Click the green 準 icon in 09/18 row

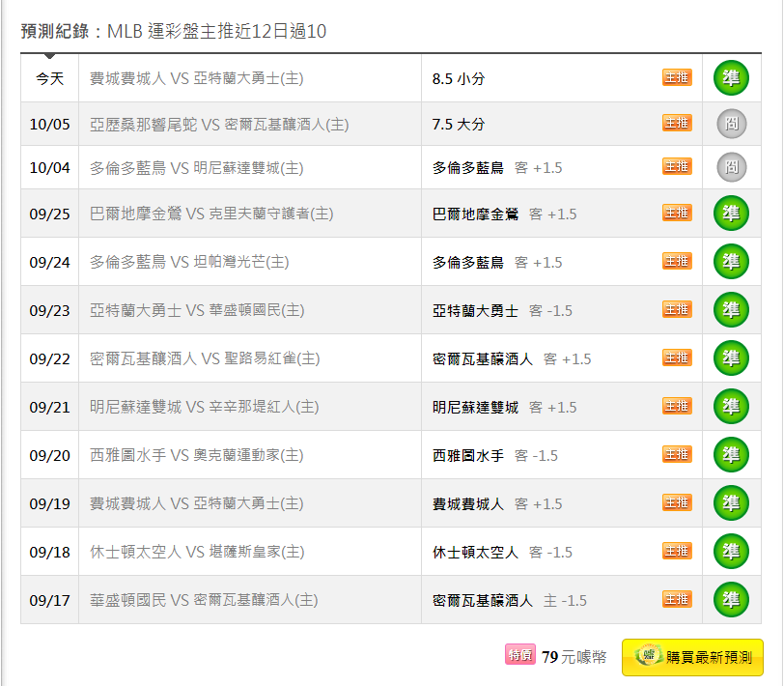(731, 551)
